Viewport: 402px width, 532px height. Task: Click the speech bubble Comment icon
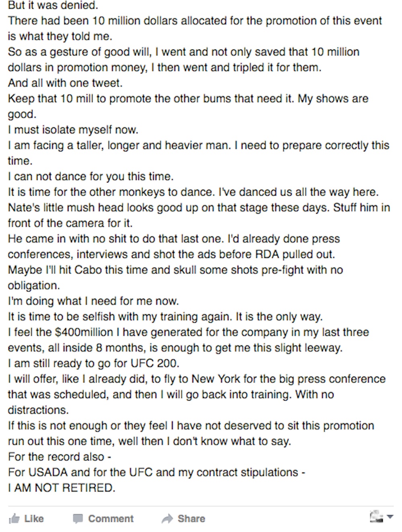(78, 519)
